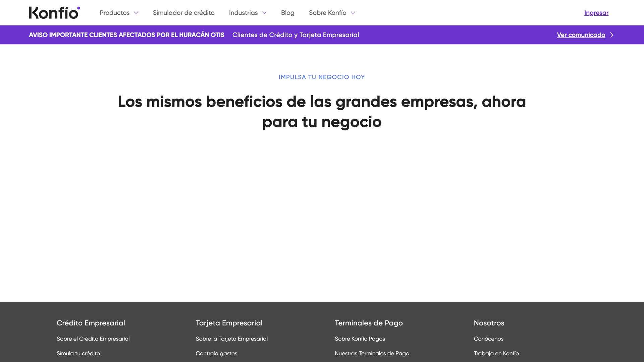Click the Terminales de Pago footer heading
Screen dimensions: 644x362
click(x=369, y=323)
